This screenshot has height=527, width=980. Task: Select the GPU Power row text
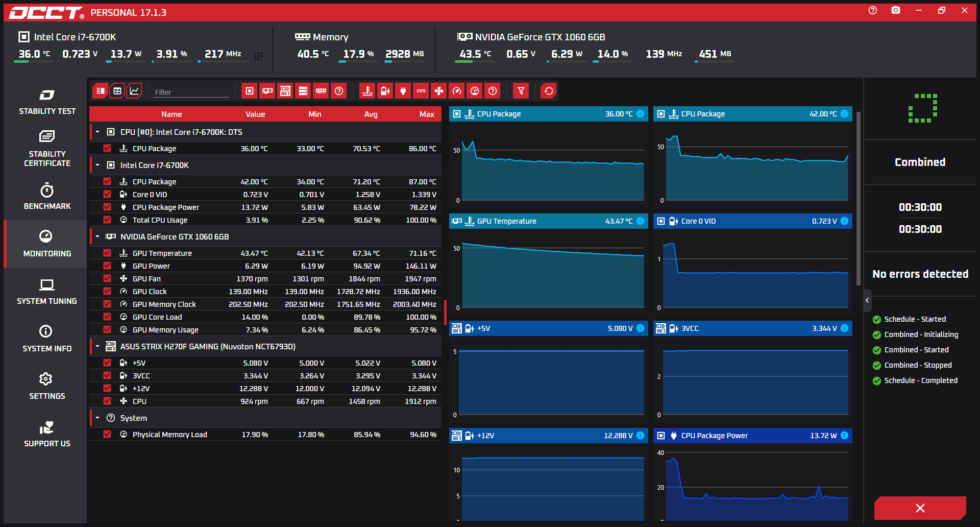(151, 266)
